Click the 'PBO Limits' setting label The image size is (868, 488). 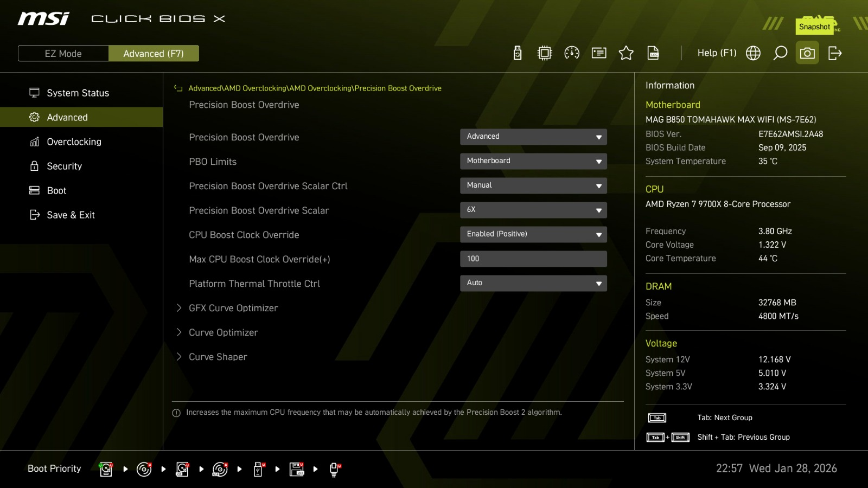[x=213, y=162]
